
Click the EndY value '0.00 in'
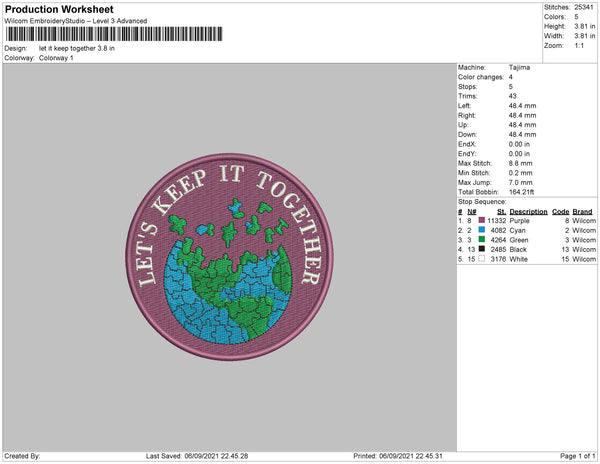click(519, 154)
